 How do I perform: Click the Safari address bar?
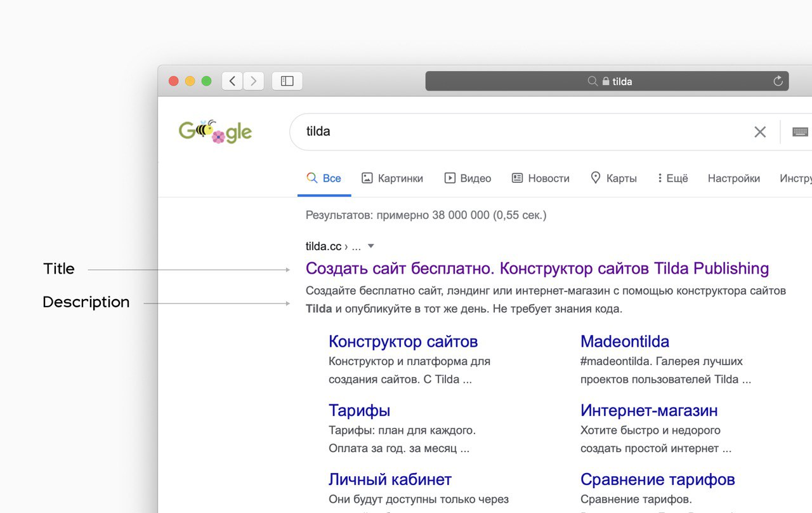click(685, 81)
